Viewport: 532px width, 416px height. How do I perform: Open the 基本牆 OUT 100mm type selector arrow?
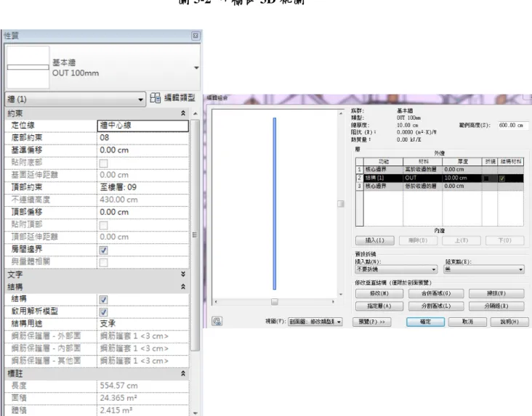[x=196, y=68]
